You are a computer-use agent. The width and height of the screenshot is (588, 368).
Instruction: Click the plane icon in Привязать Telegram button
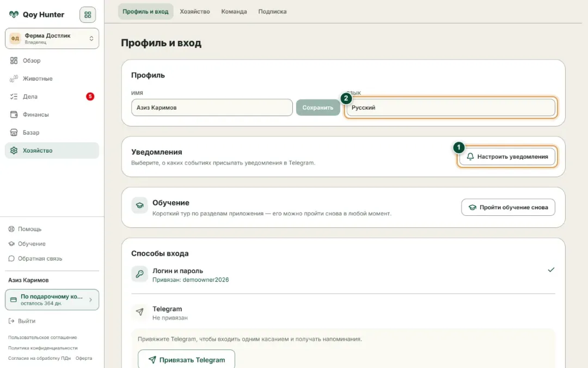point(152,360)
